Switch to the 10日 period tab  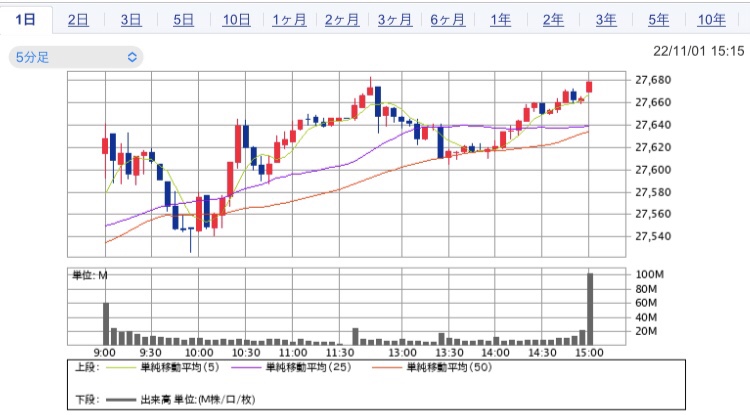point(236,20)
